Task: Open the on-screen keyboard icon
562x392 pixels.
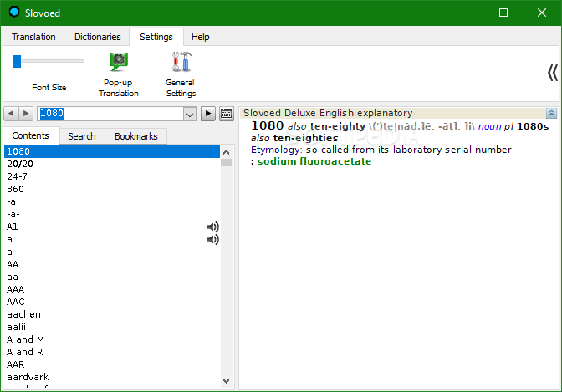Action: point(227,114)
